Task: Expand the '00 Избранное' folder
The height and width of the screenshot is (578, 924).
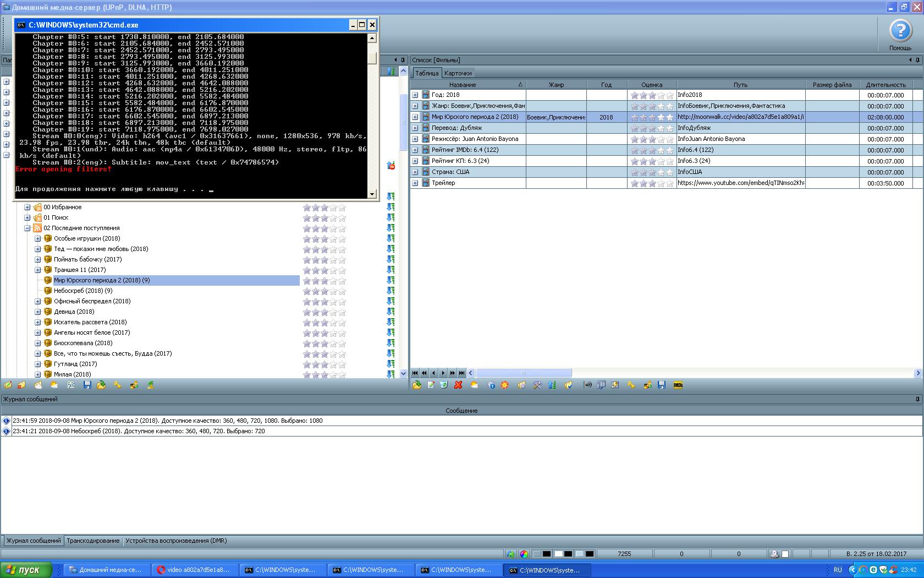Action: pyautogui.click(x=28, y=208)
